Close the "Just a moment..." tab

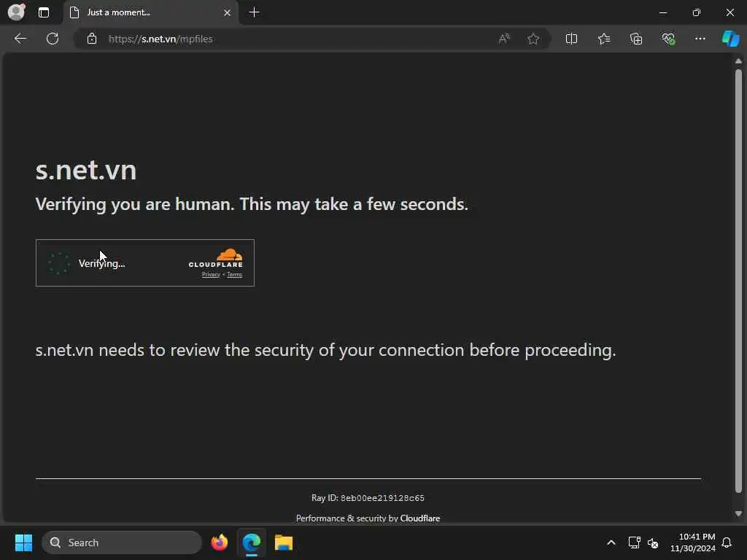228,12
